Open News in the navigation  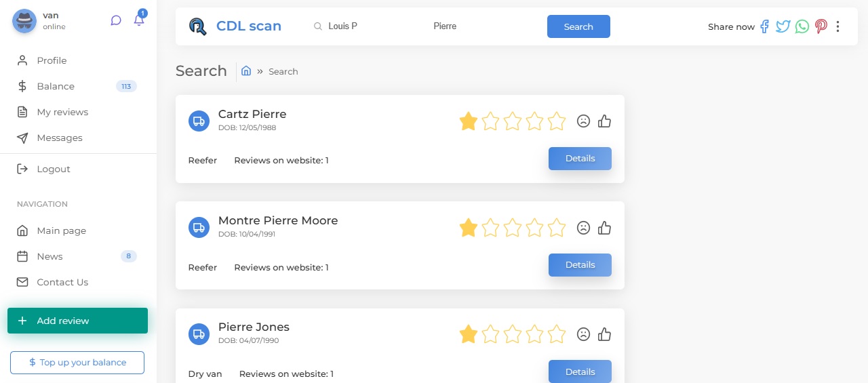coord(50,256)
